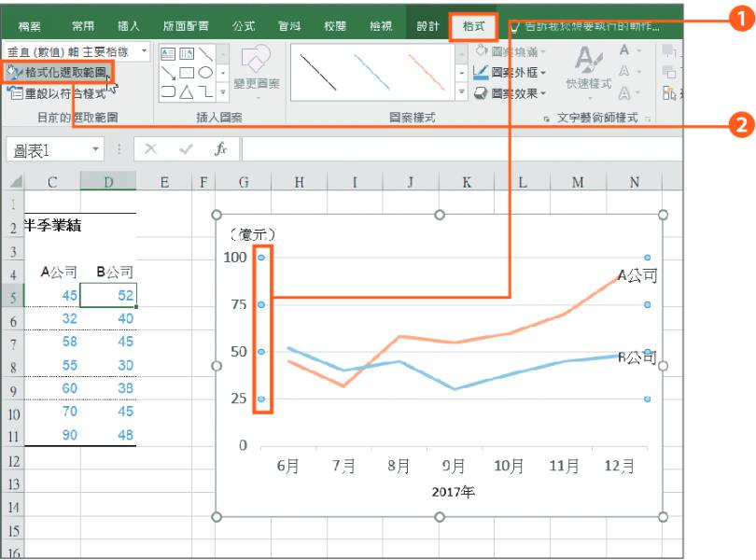
Task: Select the text box shape icon
Action: pos(168,53)
